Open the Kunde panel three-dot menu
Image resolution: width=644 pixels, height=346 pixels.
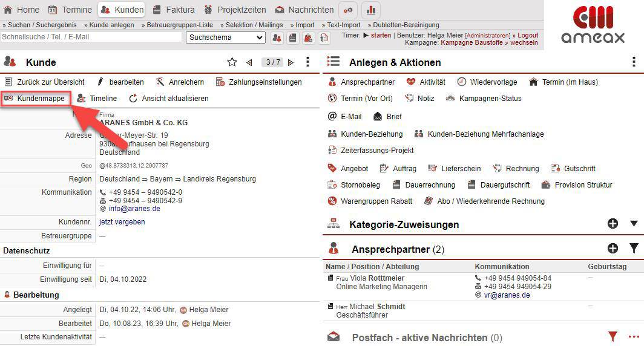point(308,62)
